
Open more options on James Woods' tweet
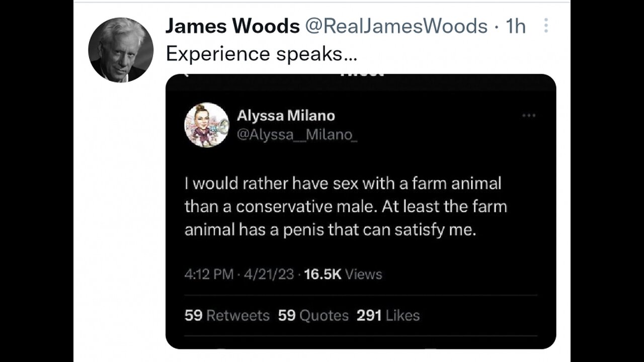[x=546, y=26]
